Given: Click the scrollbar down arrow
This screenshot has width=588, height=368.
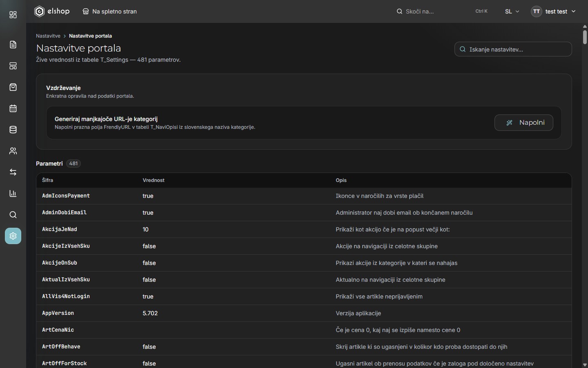Looking at the screenshot, I should tap(585, 365).
